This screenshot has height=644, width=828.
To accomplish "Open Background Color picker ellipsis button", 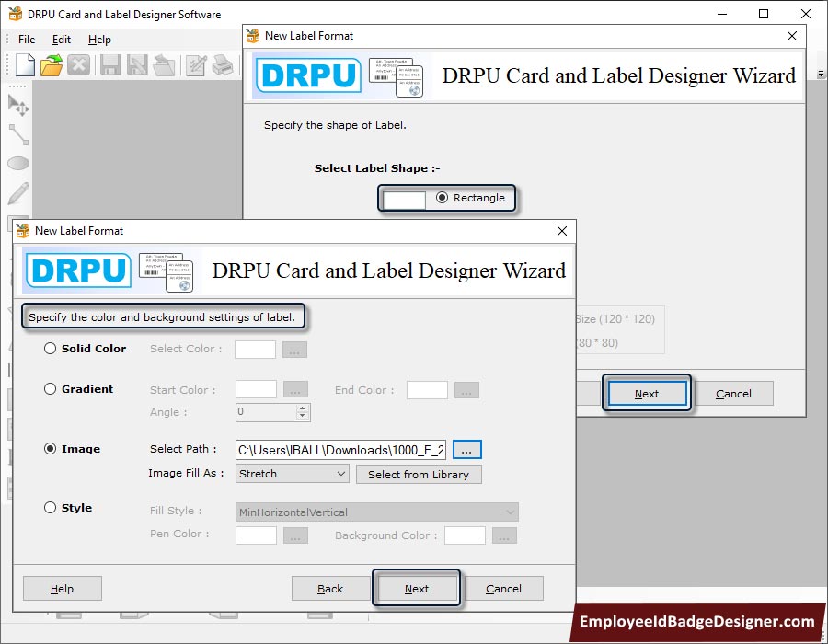I will click(x=504, y=535).
